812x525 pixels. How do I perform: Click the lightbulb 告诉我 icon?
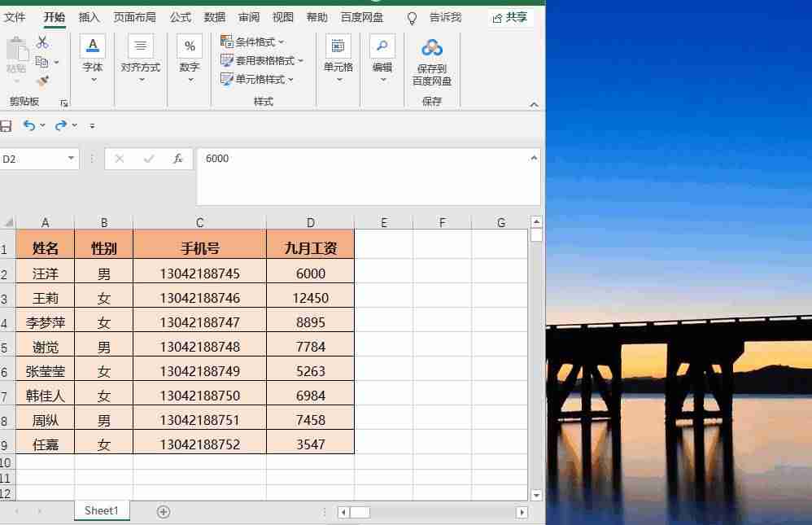pyautogui.click(x=412, y=19)
